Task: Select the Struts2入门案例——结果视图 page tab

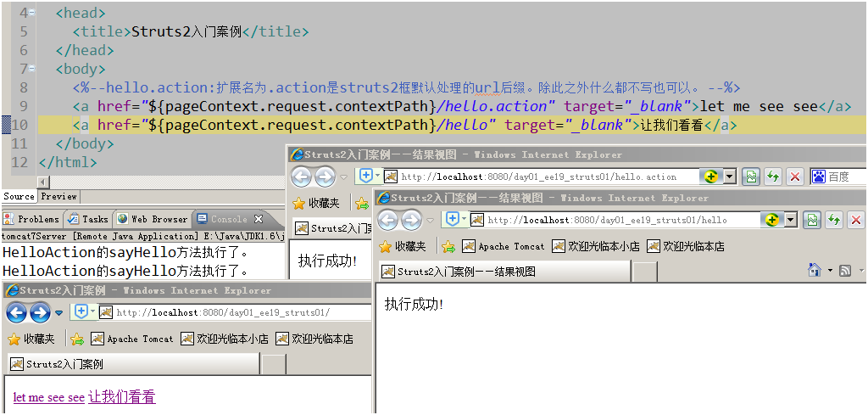Action: (x=505, y=271)
